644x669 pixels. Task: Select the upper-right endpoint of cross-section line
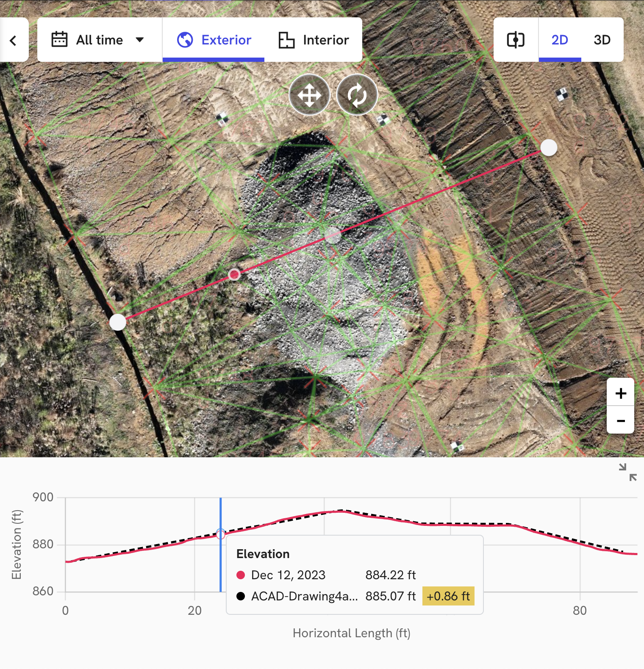549,148
